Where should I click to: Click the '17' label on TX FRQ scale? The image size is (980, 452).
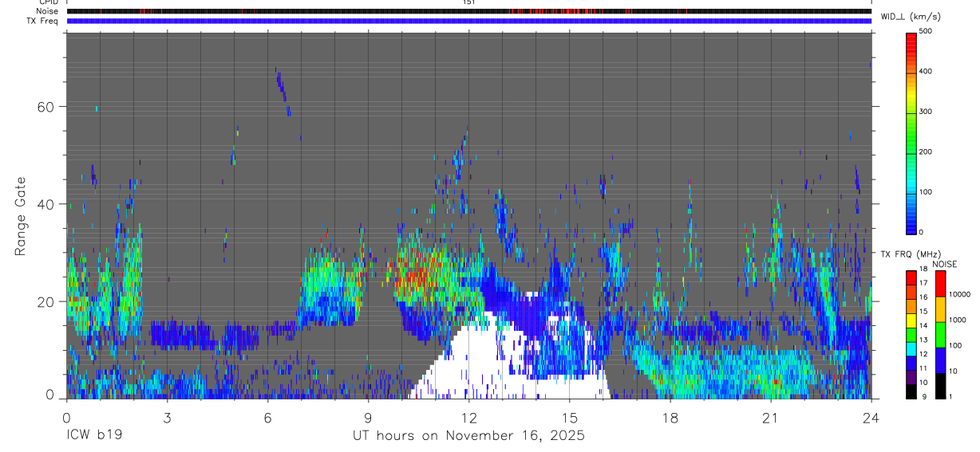point(923,283)
